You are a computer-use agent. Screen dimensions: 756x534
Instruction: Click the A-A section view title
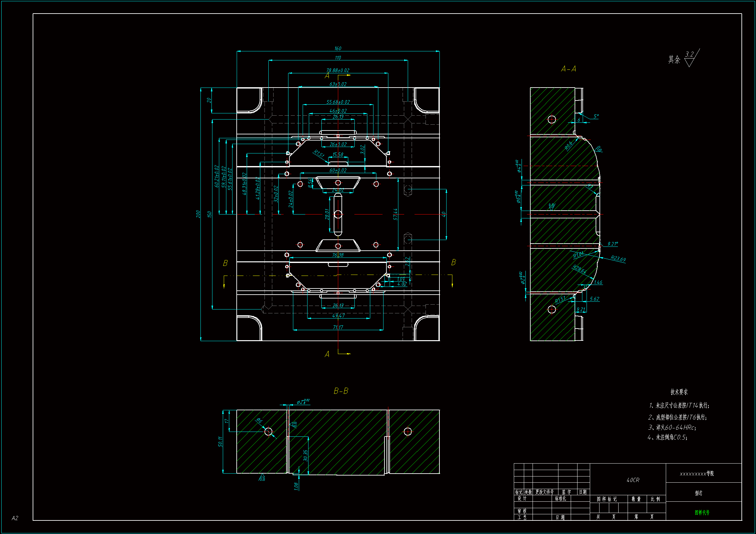tap(568, 69)
